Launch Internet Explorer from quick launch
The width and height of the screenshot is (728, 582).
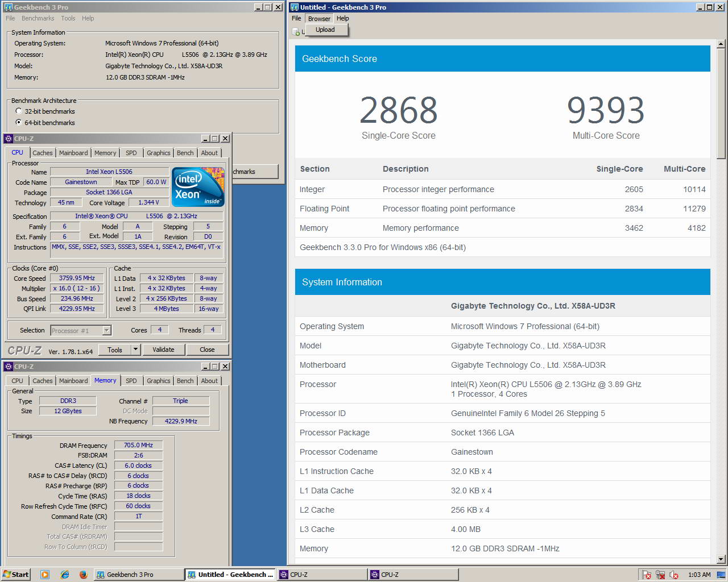[65, 575]
